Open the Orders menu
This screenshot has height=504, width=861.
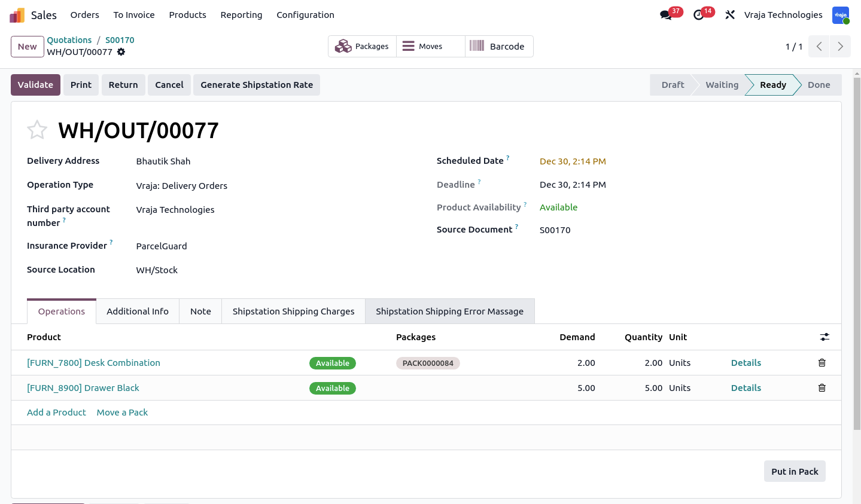pyautogui.click(x=85, y=15)
